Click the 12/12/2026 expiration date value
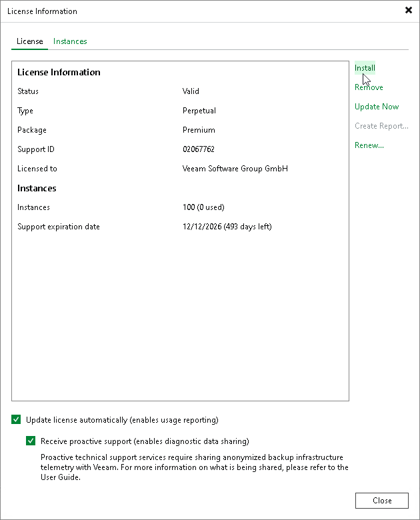The height and width of the screenshot is (520, 420). click(x=227, y=227)
